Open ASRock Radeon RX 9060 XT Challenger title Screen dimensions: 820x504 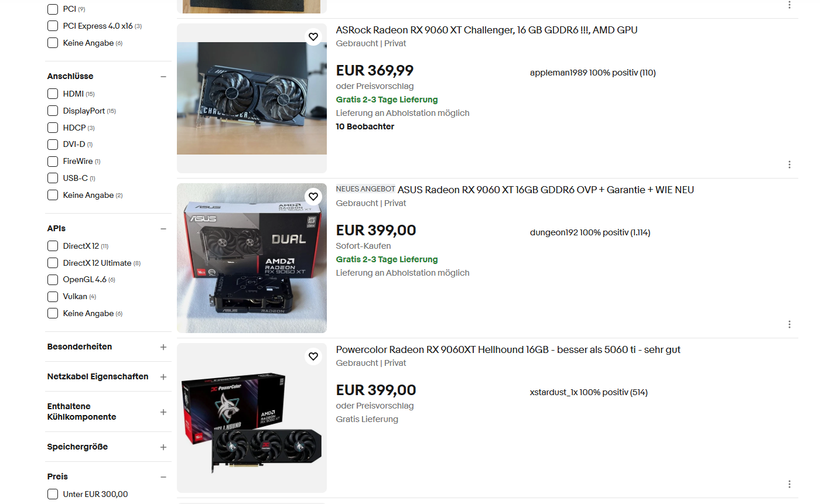click(487, 30)
